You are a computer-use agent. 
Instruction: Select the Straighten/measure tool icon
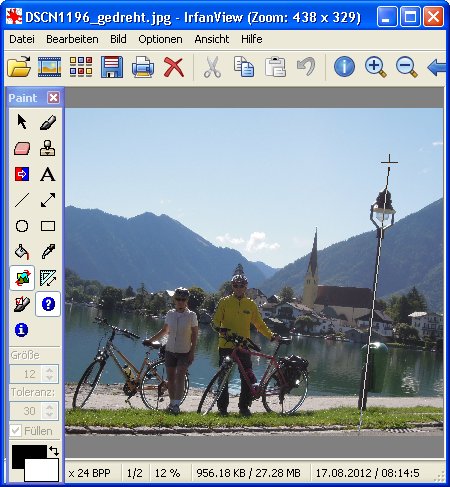tap(48, 278)
